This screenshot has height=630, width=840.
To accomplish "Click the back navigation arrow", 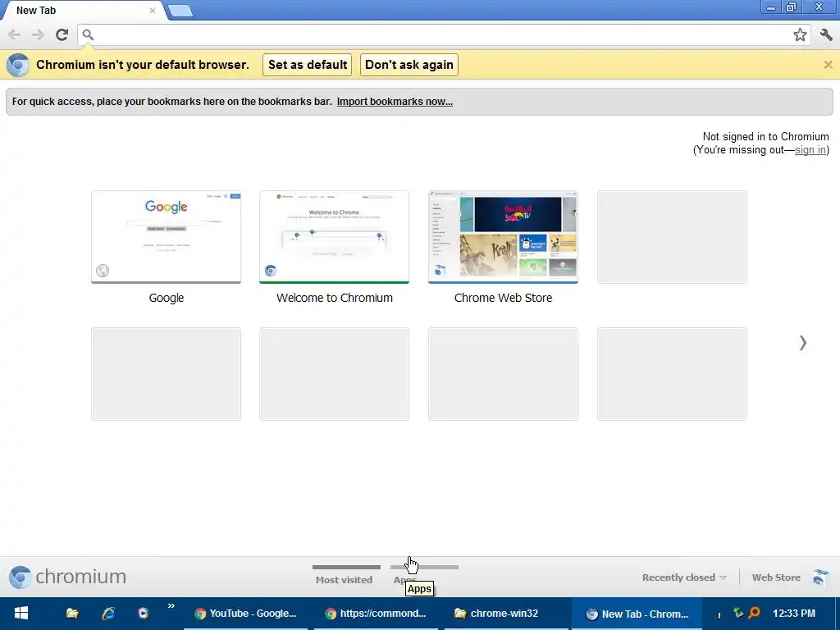I will tap(15, 34).
